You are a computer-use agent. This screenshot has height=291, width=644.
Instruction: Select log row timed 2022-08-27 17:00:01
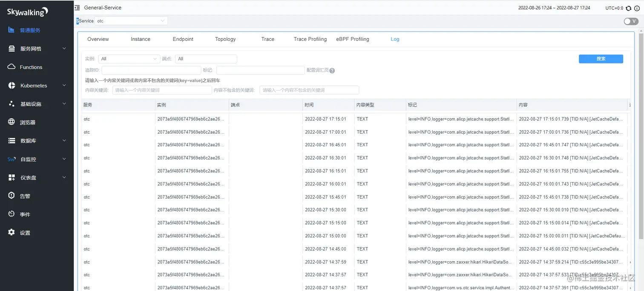[356, 132]
